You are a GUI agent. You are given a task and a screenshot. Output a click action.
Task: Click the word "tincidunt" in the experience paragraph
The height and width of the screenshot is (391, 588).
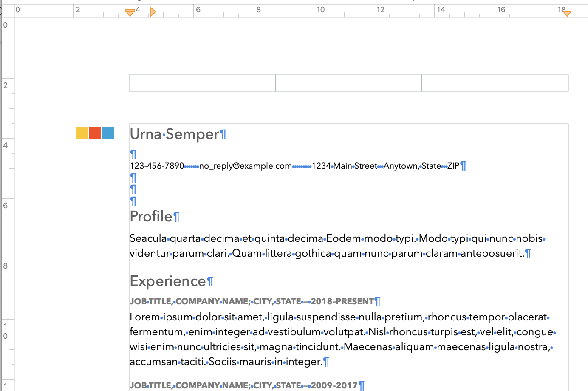pyautogui.click(x=318, y=347)
